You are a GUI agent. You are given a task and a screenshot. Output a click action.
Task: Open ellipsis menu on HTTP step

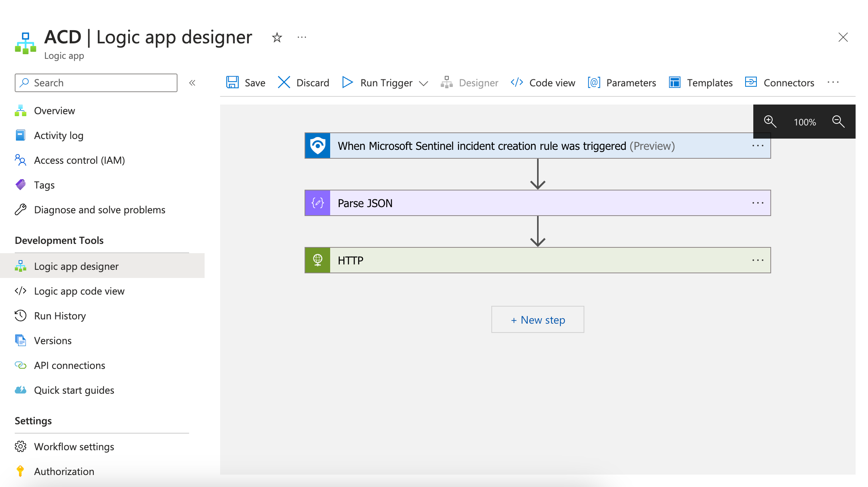pos(758,260)
